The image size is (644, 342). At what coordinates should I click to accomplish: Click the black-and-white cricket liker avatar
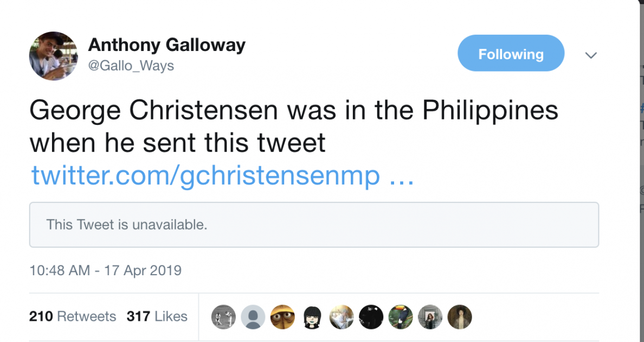[x=223, y=317]
